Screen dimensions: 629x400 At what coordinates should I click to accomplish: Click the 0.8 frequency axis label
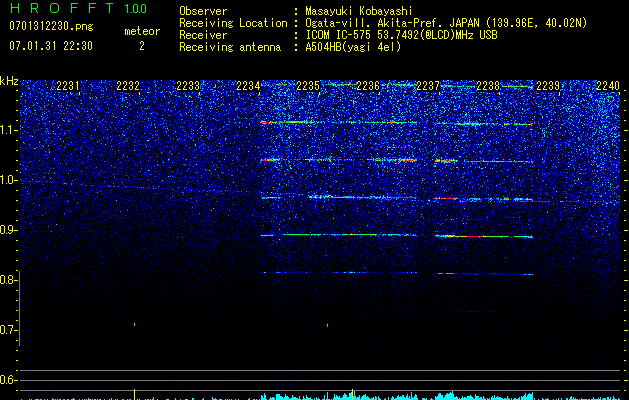click(8, 280)
